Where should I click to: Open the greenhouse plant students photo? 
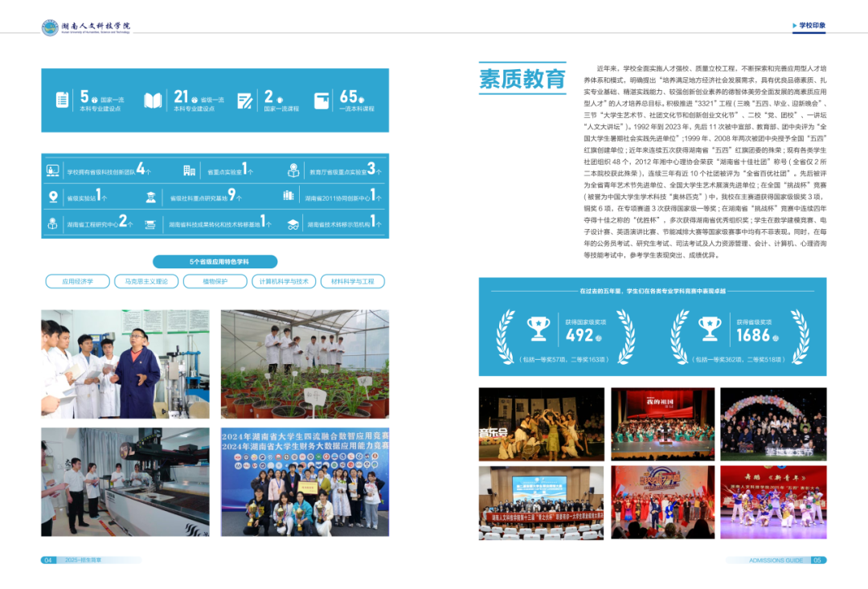pyautogui.click(x=305, y=364)
